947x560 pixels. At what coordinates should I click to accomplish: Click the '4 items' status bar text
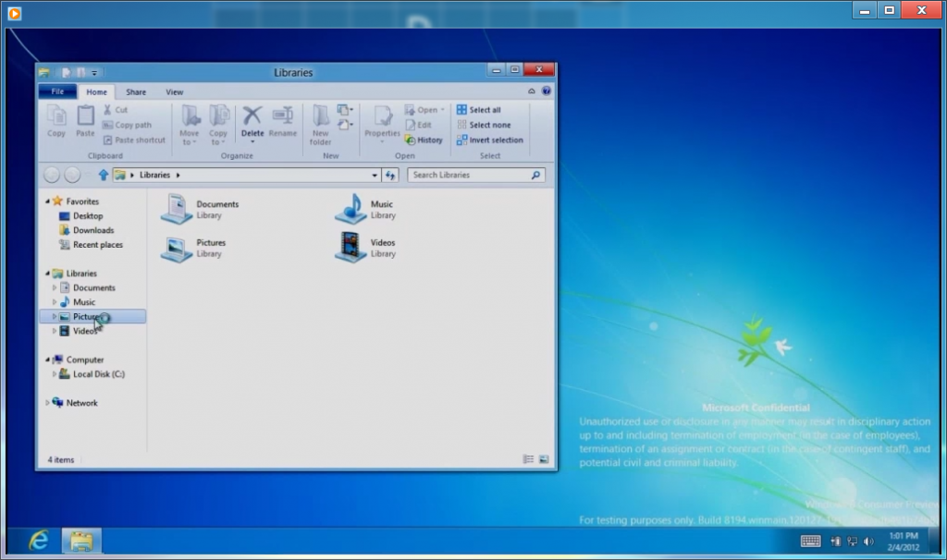[61, 460]
